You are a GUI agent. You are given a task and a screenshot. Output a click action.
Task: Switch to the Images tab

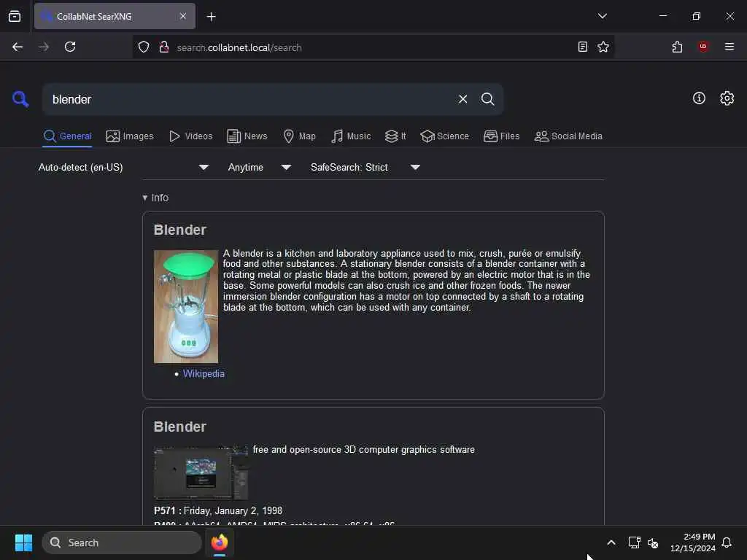coord(130,136)
